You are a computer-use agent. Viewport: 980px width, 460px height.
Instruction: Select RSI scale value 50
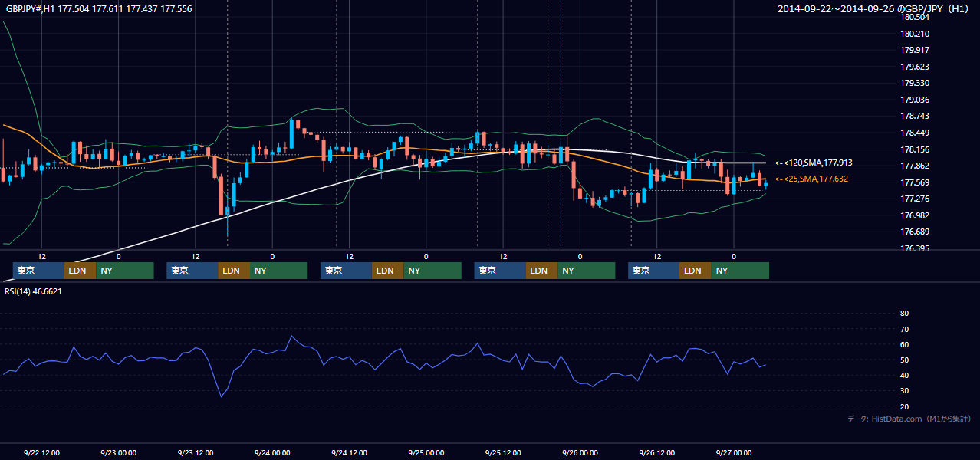pyautogui.click(x=905, y=360)
